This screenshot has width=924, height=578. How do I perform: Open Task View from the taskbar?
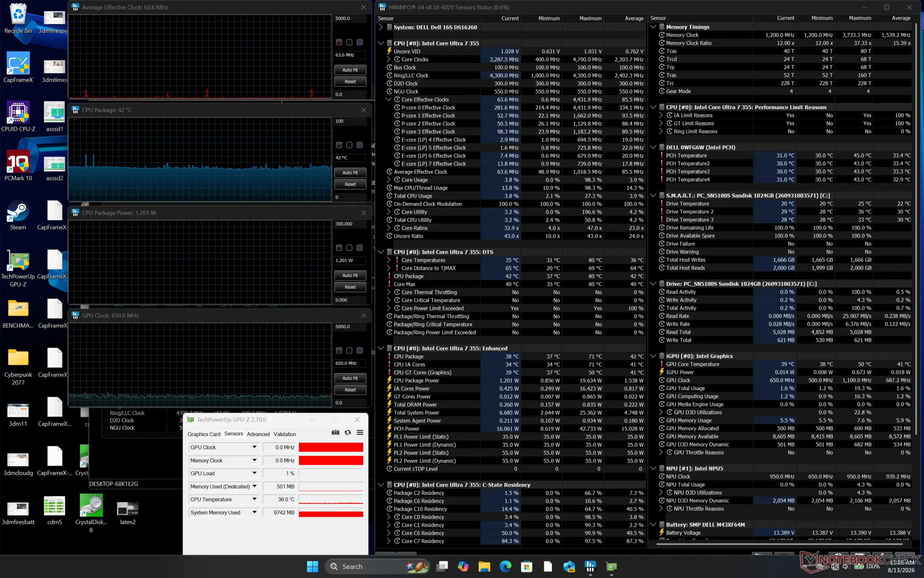point(442,566)
